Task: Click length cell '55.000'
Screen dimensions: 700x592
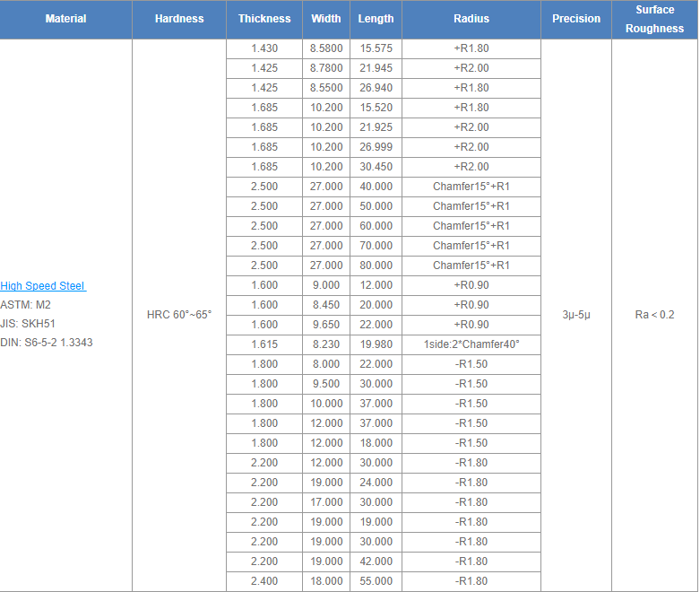Action: pyautogui.click(x=376, y=581)
